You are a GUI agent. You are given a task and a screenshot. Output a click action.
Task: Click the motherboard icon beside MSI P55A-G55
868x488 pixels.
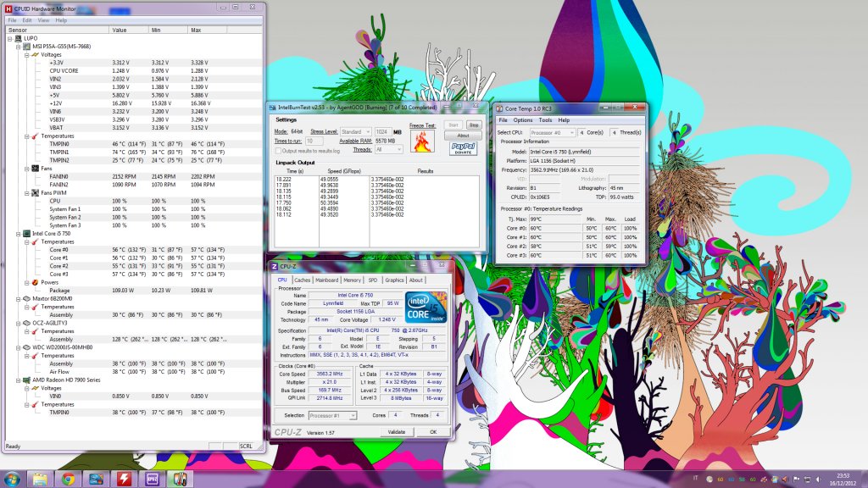pyautogui.click(x=26, y=47)
